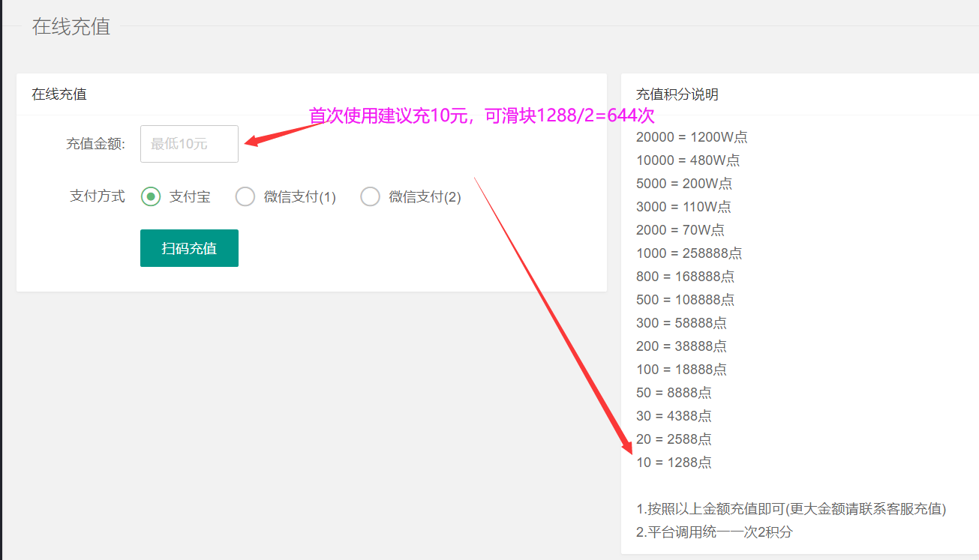Click the pink 首次使用建议充10元 annotation
Viewport: 979px width, 560px height.
coord(482,115)
